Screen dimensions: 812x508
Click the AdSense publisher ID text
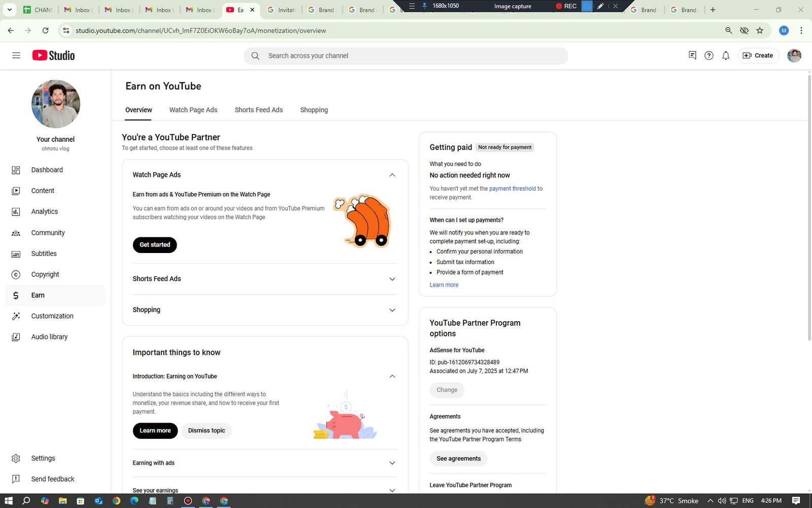[x=464, y=362]
